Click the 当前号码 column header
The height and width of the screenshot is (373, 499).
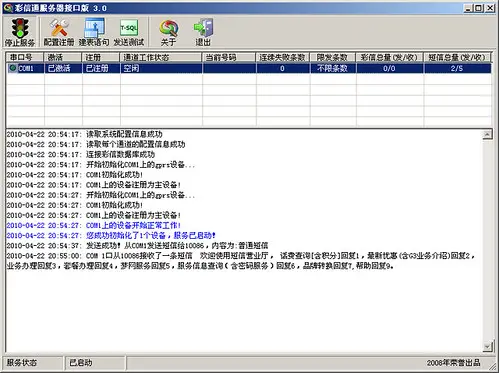pyautogui.click(x=229, y=57)
